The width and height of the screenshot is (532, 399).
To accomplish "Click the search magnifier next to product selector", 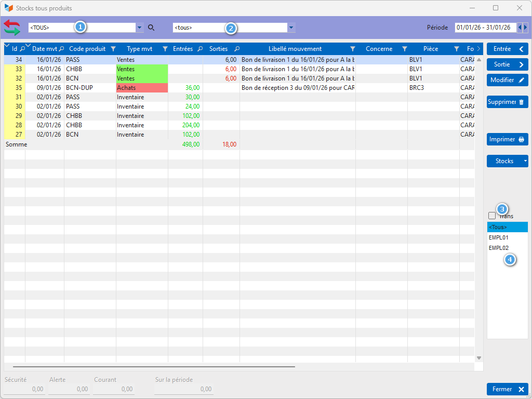I will pyautogui.click(x=151, y=28).
